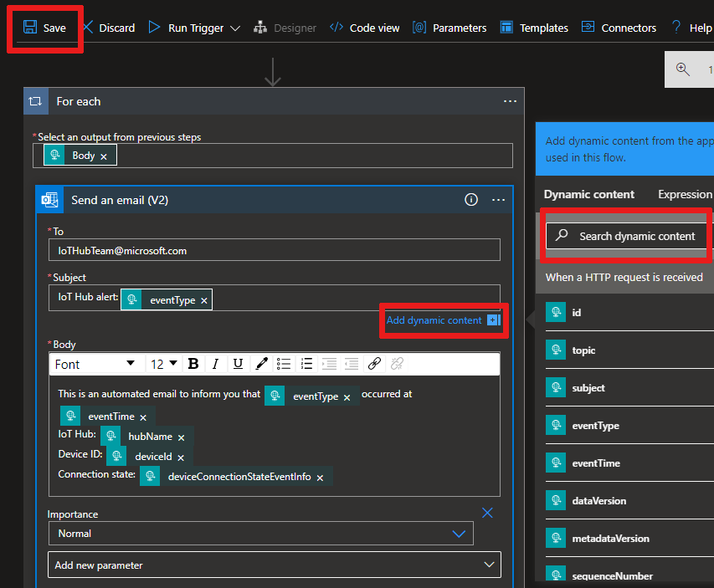Remove the hubName token from the body
714x588 pixels.
(x=181, y=437)
